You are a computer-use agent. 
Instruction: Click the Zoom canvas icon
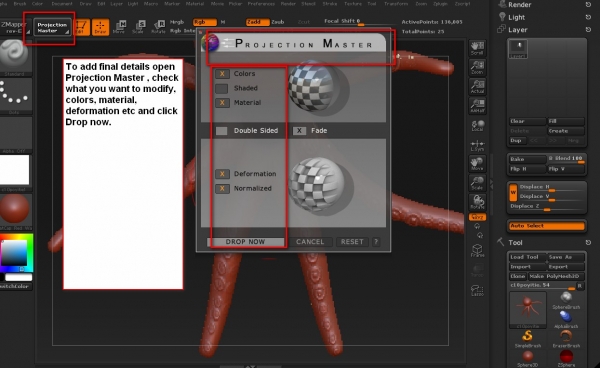pos(477,67)
